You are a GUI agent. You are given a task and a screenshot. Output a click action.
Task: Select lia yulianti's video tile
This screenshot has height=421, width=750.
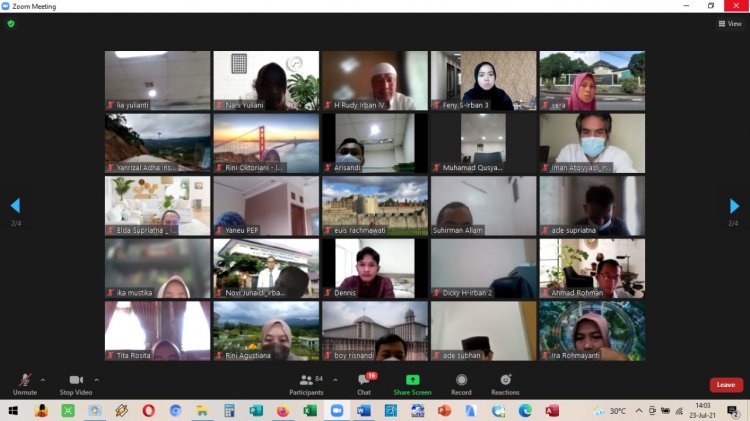157,80
